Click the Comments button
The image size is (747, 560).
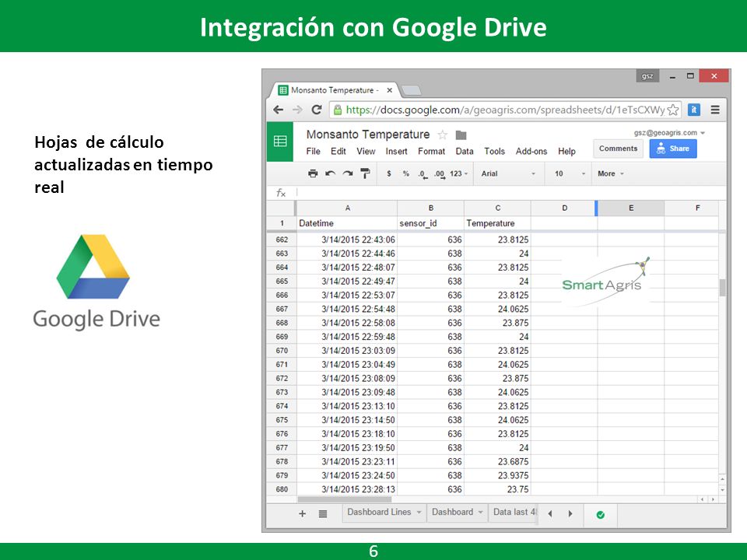click(618, 149)
